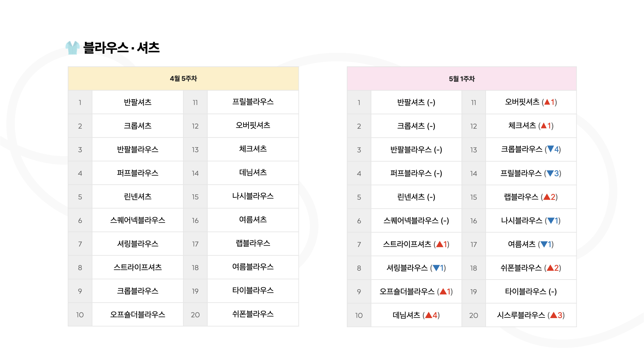Click rank number 20 in the April table
The image size is (644, 362).
tap(195, 315)
